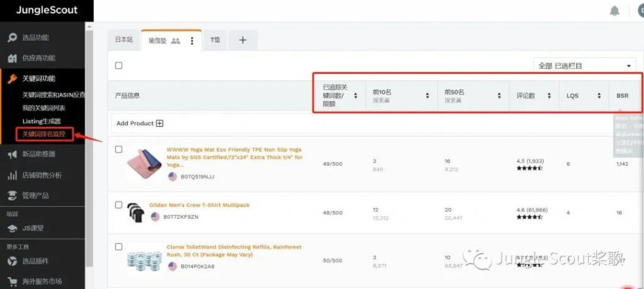Open Listing生成器 submenu item
This screenshot has height=289, width=644.
tap(41, 121)
